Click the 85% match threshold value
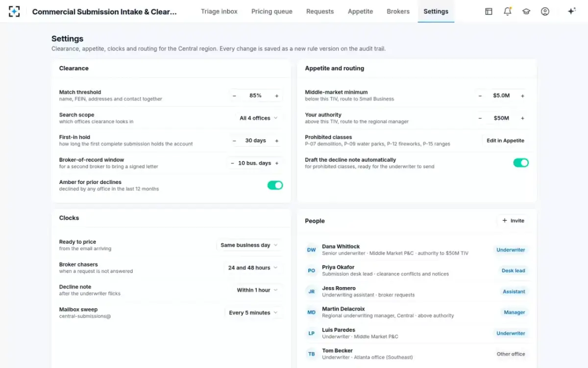 tap(255, 96)
